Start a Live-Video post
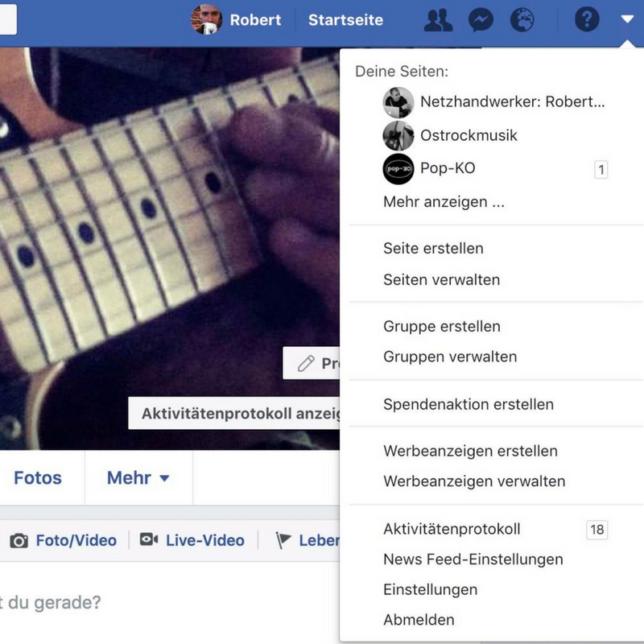 [192, 540]
